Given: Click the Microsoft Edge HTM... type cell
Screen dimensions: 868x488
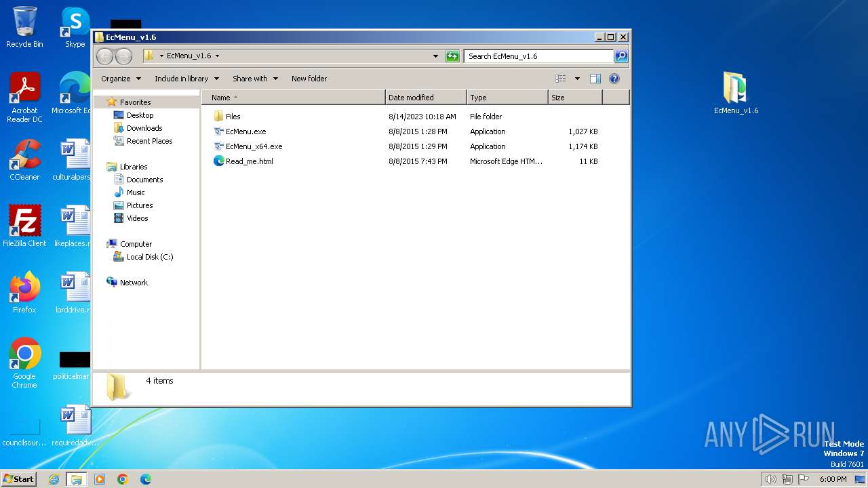Looking at the screenshot, I should coord(506,161).
